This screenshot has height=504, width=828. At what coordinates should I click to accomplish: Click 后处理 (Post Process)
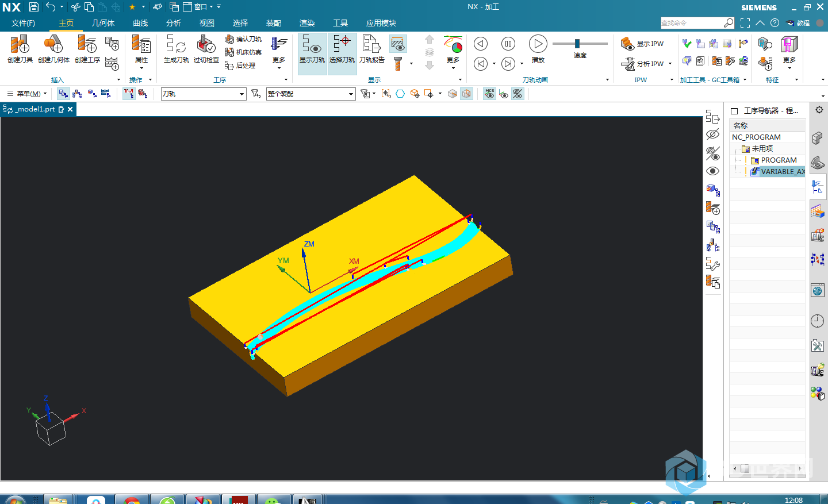click(x=240, y=66)
